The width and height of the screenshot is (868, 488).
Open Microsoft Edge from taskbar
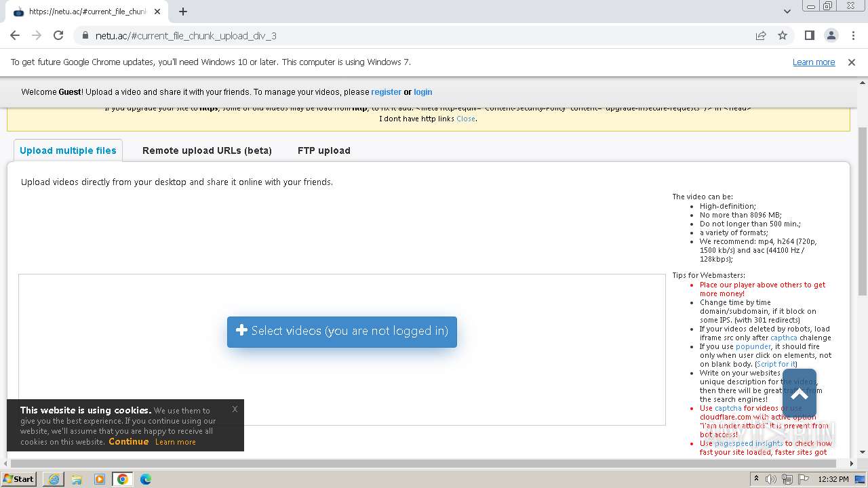tap(146, 479)
